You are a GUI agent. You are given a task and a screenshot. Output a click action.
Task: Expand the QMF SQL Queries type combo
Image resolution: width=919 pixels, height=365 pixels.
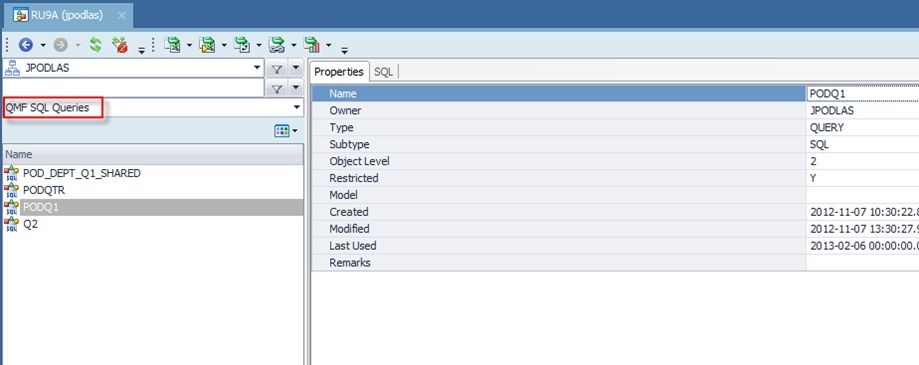[x=297, y=107]
